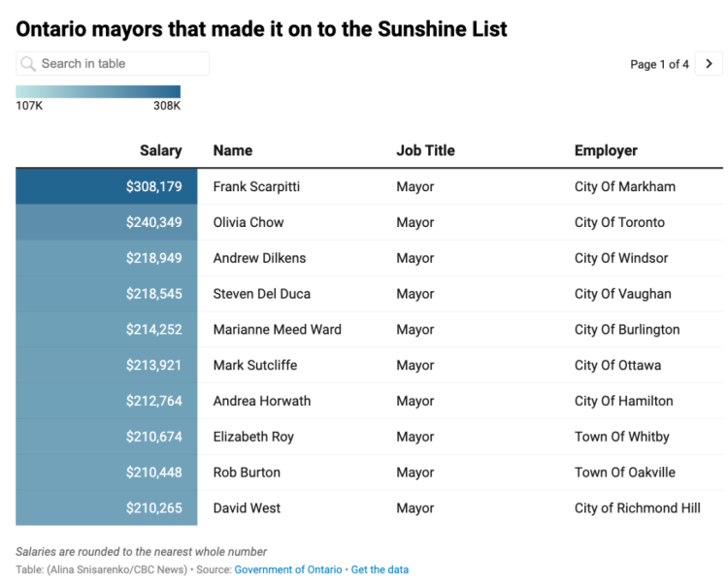Click the salary color gradient legend
Screen dimensions: 728x586
[x=98, y=91]
